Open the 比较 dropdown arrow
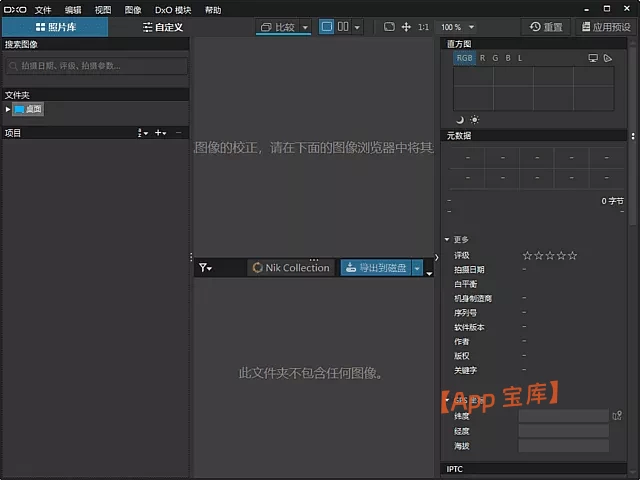Screen dimensions: 640x480 coord(305,27)
